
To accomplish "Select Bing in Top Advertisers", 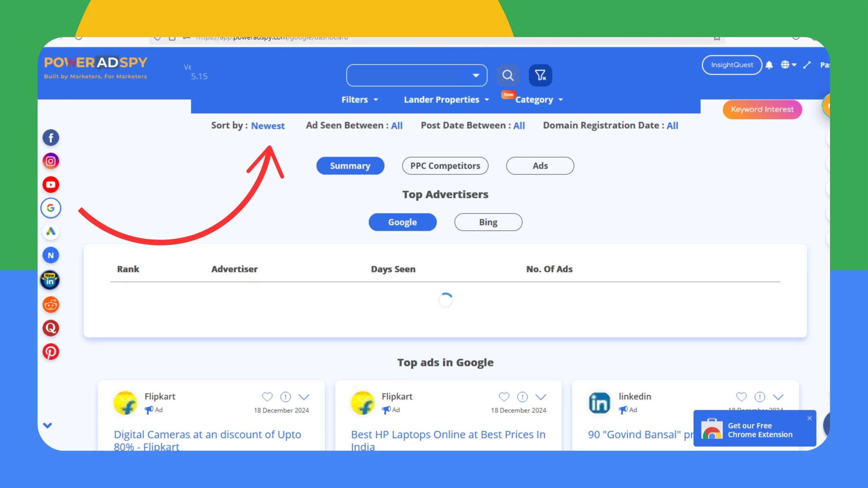I will tap(488, 222).
